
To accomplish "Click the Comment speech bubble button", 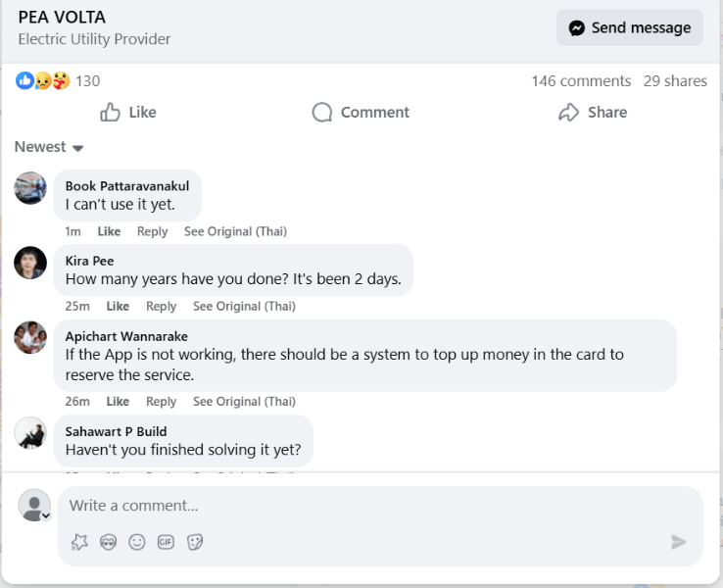I will pyautogui.click(x=361, y=112).
